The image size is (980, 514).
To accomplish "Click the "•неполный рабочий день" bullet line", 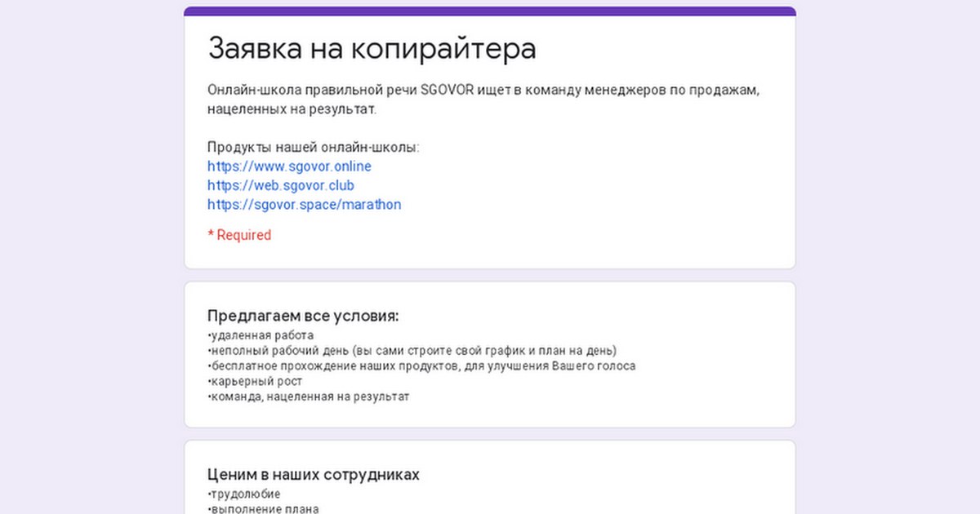I will coord(412,351).
